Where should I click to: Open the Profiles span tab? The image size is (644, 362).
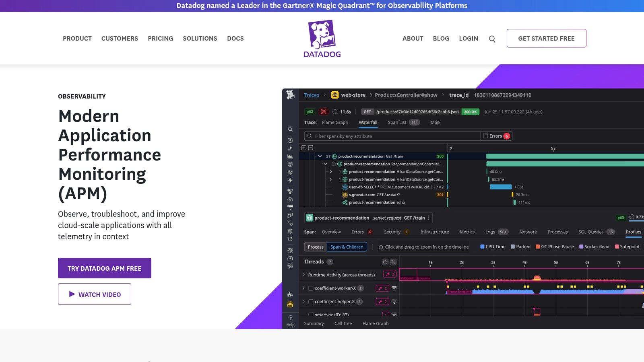coord(633,232)
